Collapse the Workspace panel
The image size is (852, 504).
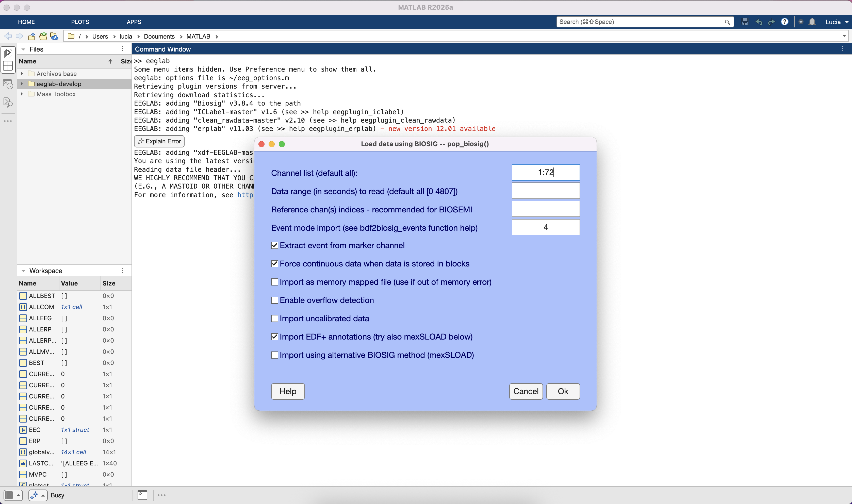coord(23,271)
